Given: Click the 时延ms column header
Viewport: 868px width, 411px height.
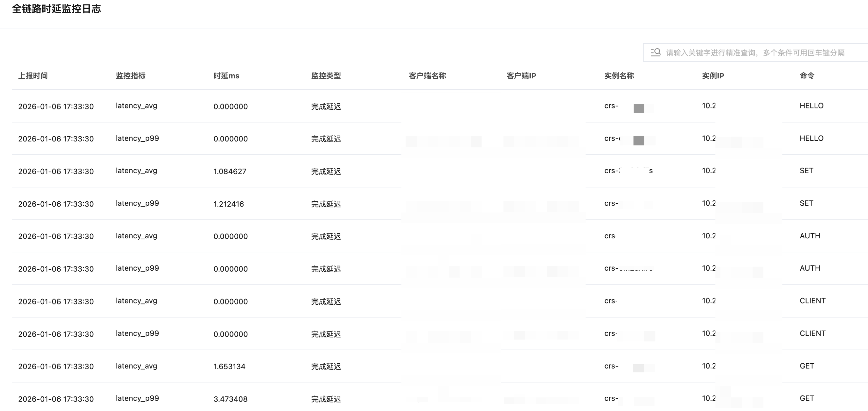Looking at the screenshot, I should [226, 76].
